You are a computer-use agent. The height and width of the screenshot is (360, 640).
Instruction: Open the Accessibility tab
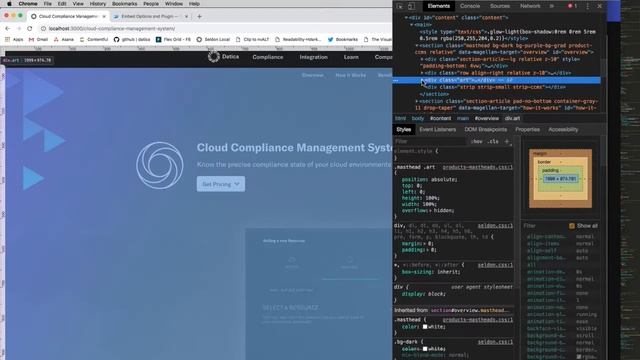[563, 129]
